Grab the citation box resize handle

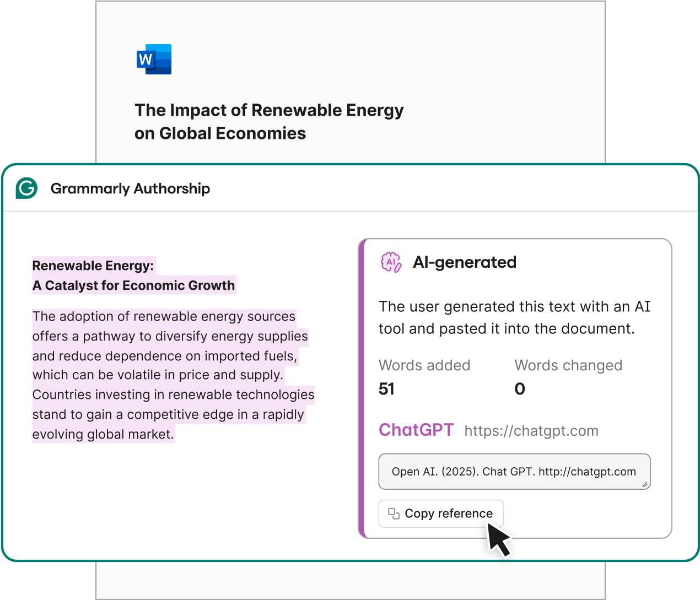pos(644,484)
